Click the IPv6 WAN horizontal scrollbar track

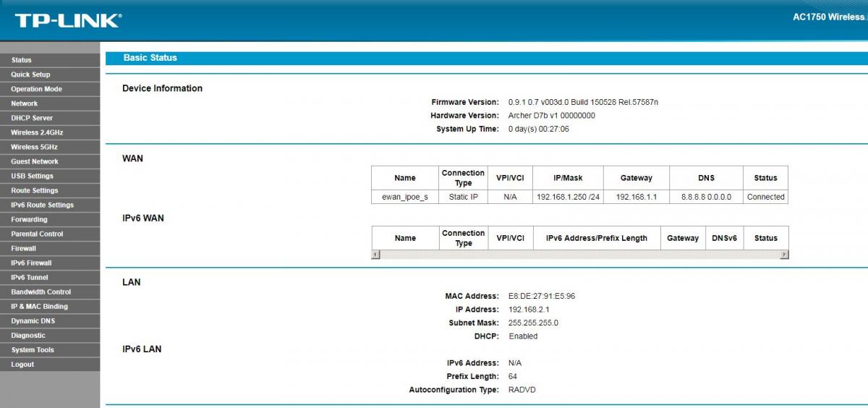(x=579, y=255)
